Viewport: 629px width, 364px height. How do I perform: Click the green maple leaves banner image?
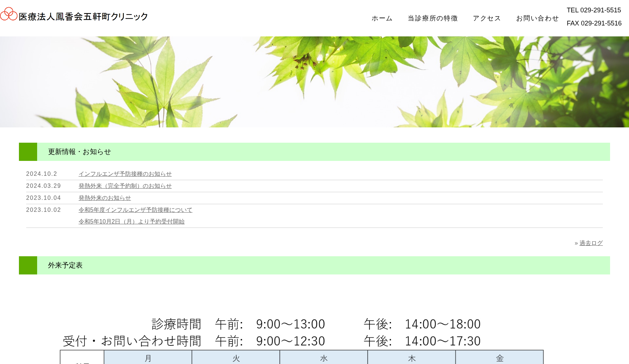coord(314,82)
